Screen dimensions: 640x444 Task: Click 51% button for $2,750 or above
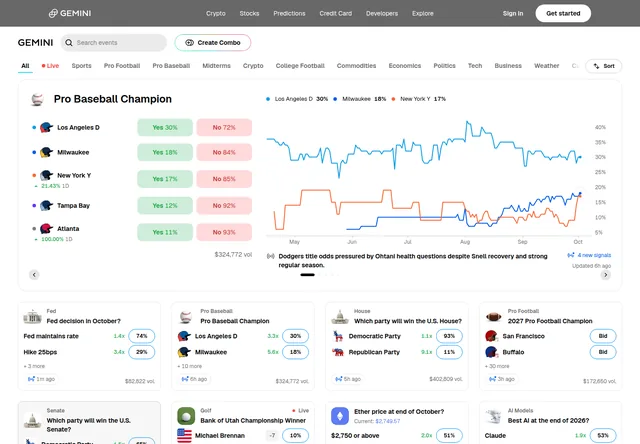tap(449, 435)
